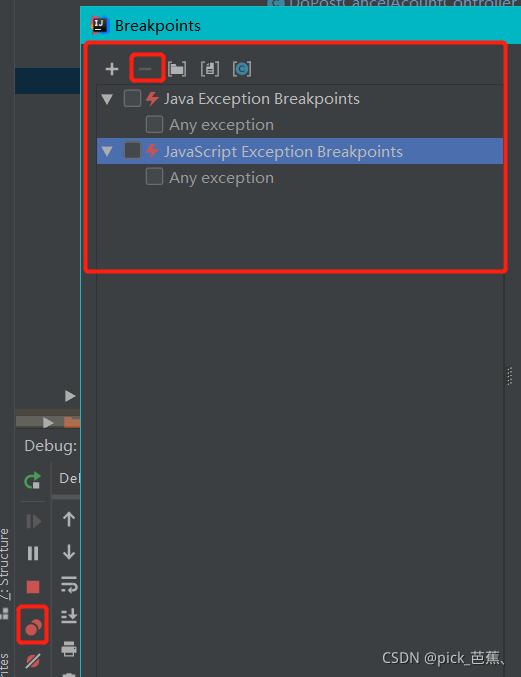Select the Java Exception Breakpoints row
521x677 pixels.
pyautogui.click(x=300, y=99)
